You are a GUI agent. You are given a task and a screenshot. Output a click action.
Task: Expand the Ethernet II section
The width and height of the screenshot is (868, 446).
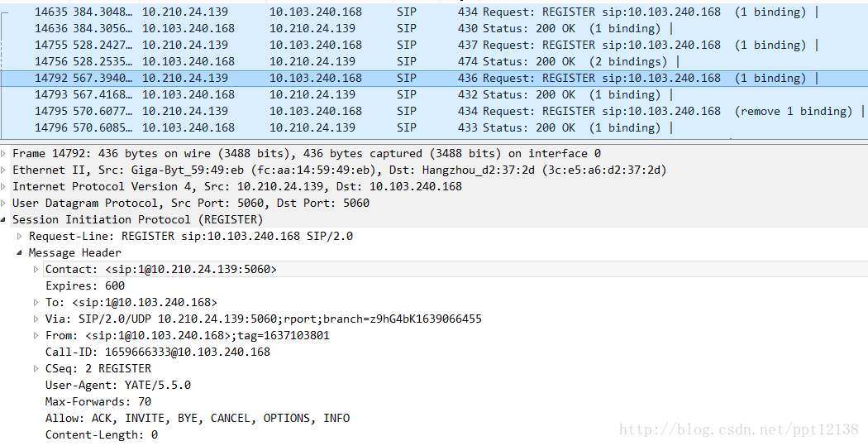tap(4, 170)
